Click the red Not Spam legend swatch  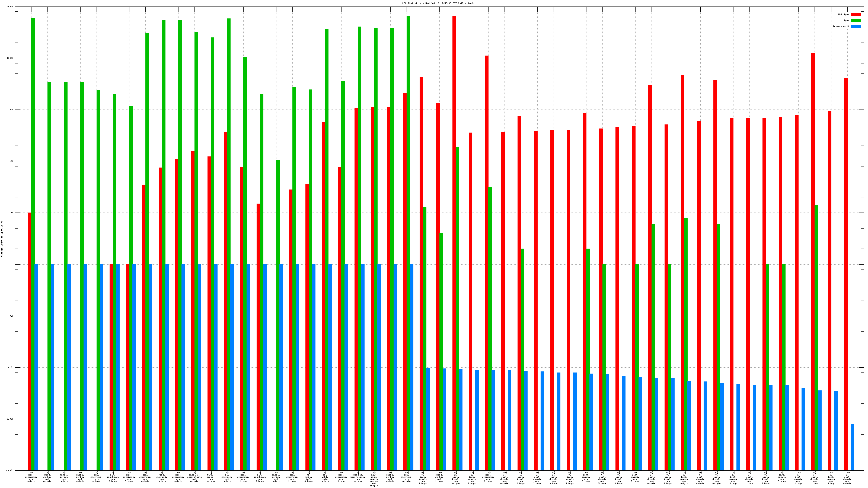pyautogui.click(x=856, y=14)
